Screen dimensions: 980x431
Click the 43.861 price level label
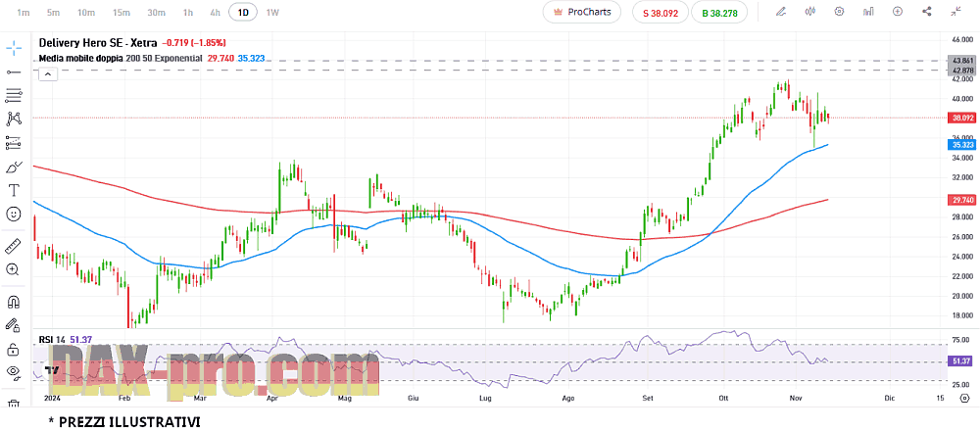(962, 61)
